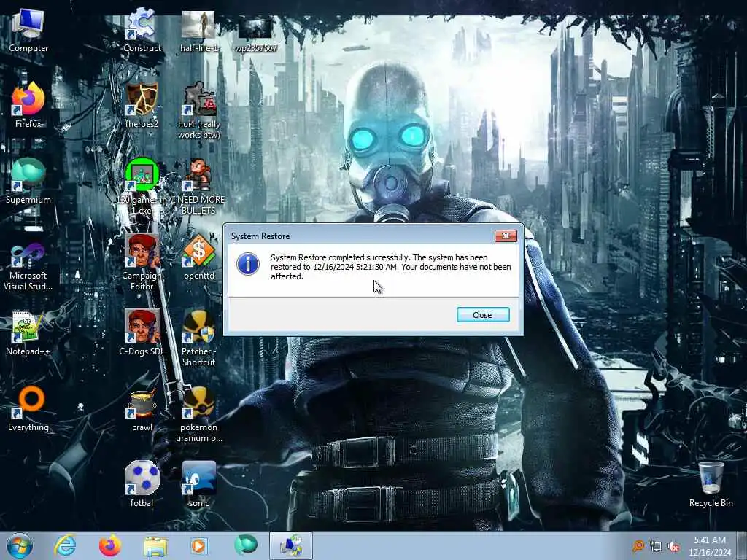Select the Patcher - Shortcut icon
Screen dimensions: 747x560
(198, 338)
